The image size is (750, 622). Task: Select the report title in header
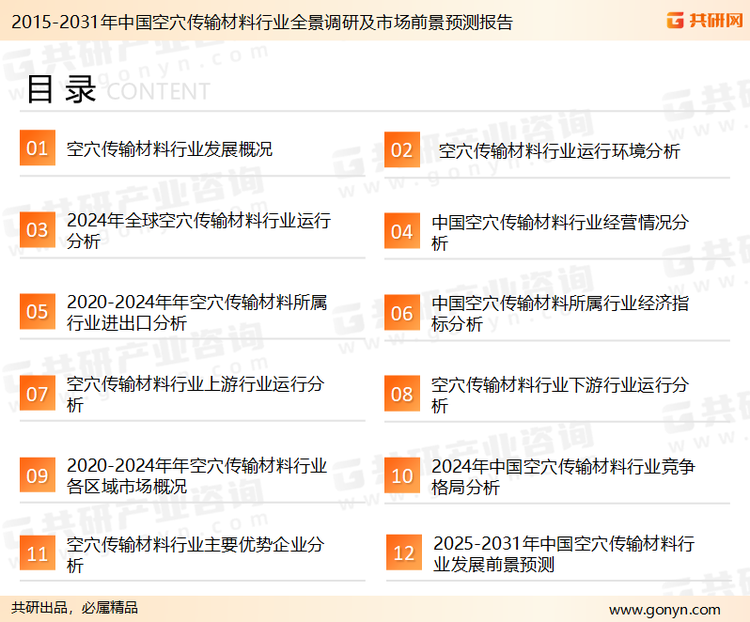[x=262, y=22]
